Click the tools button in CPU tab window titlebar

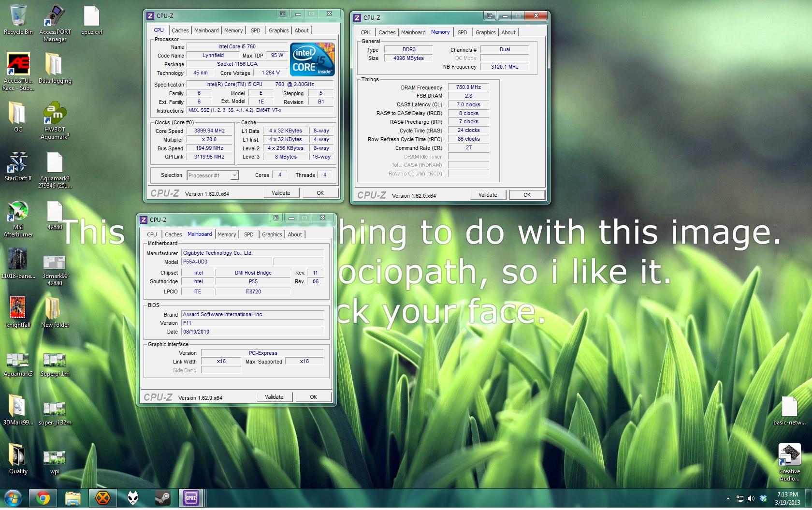283,14
